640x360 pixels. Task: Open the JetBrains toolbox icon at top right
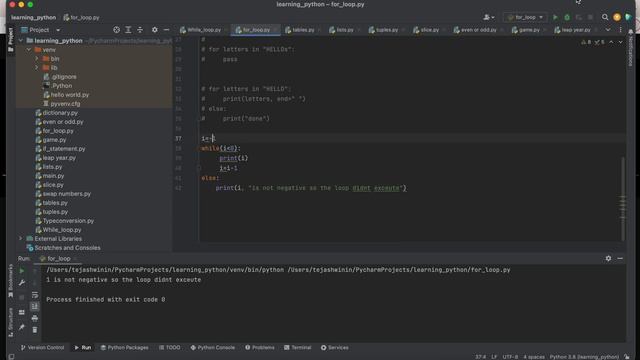[x=629, y=17]
